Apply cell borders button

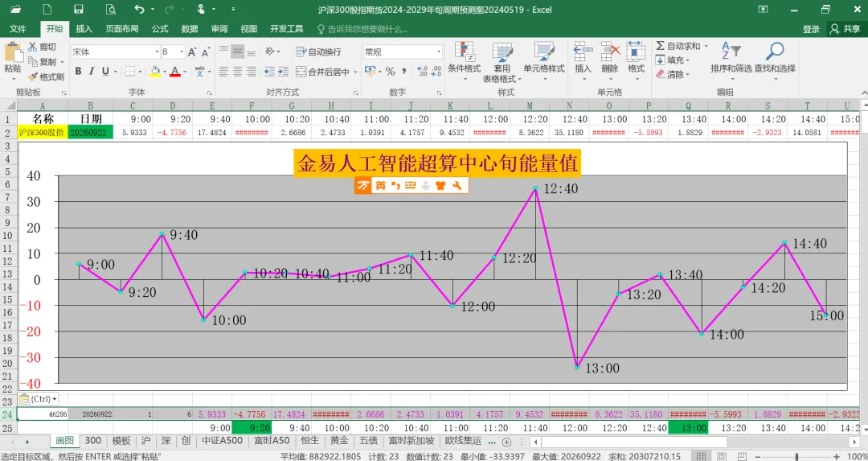coord(130,72)
